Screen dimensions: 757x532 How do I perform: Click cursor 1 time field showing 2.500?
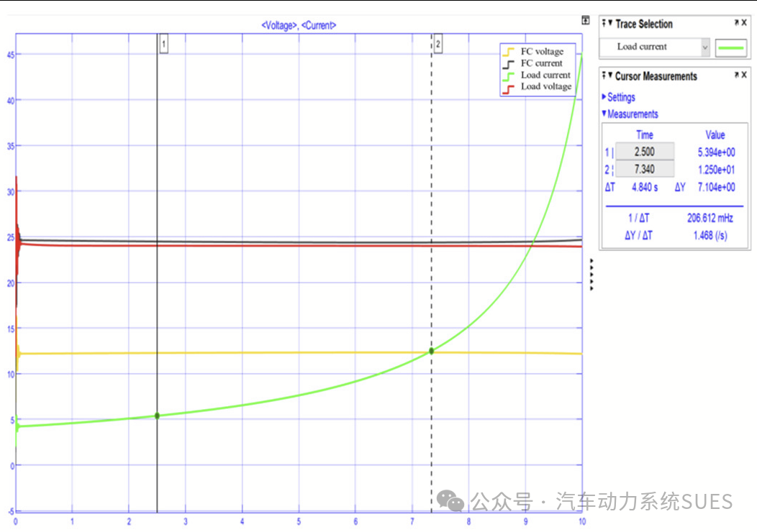point(645,152)
